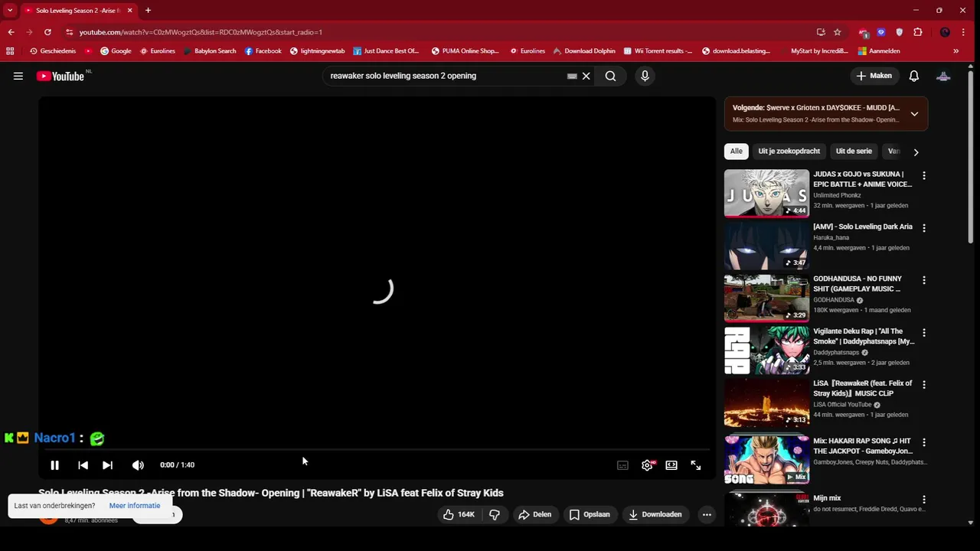Open options for Solo Leveling Dark Aria video

924,228
